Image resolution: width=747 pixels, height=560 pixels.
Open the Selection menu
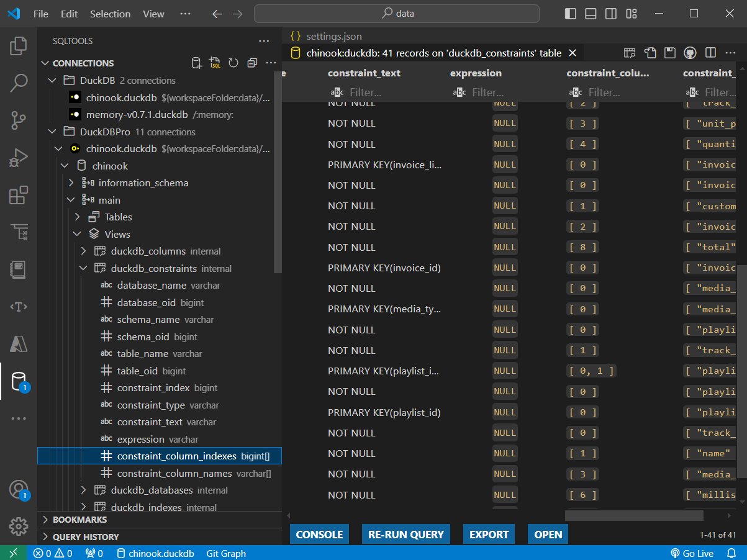(110, 14)
